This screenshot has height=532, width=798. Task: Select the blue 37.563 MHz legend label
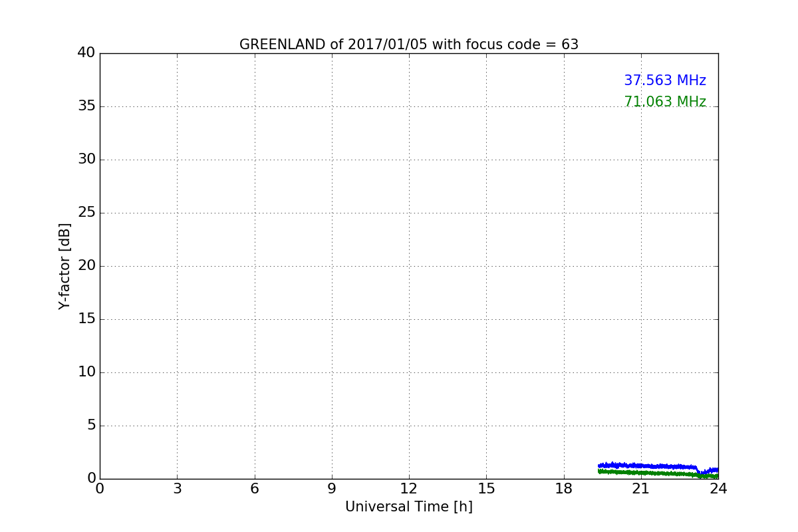(665, 80)
